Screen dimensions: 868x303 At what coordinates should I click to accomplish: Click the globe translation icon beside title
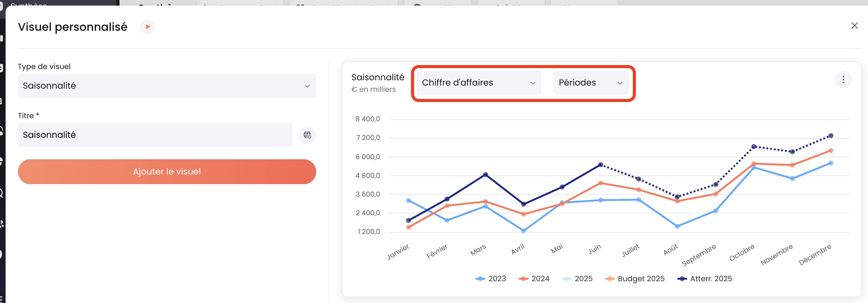click(307, 135)
